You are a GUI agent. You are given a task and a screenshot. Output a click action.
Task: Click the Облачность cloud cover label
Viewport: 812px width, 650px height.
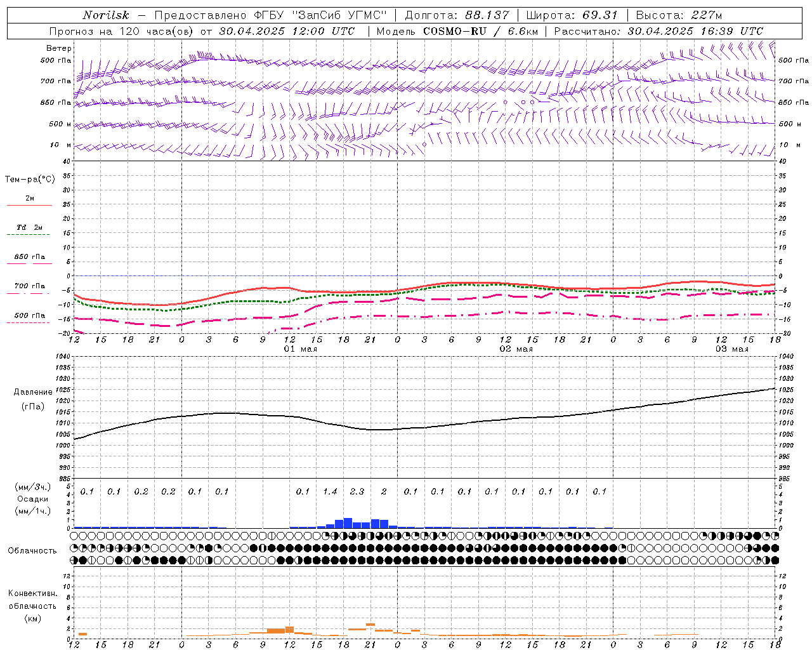(x=32, y=550)
